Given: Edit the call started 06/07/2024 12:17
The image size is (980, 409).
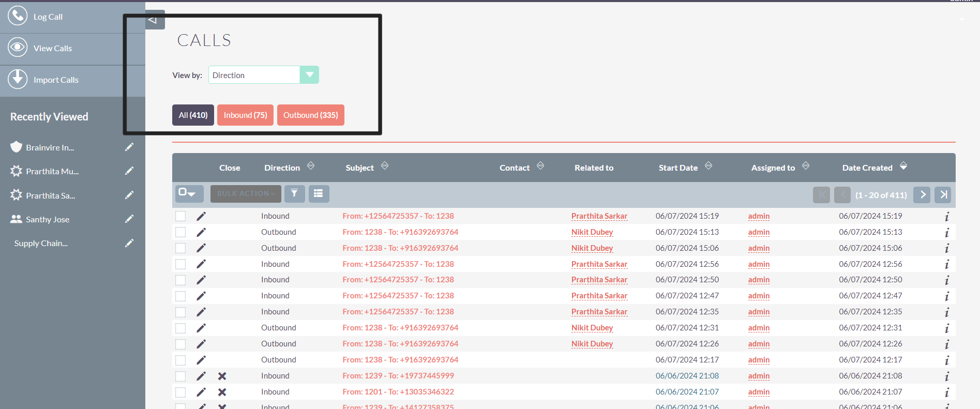Looking at the screenshot, I should point(201,360).
